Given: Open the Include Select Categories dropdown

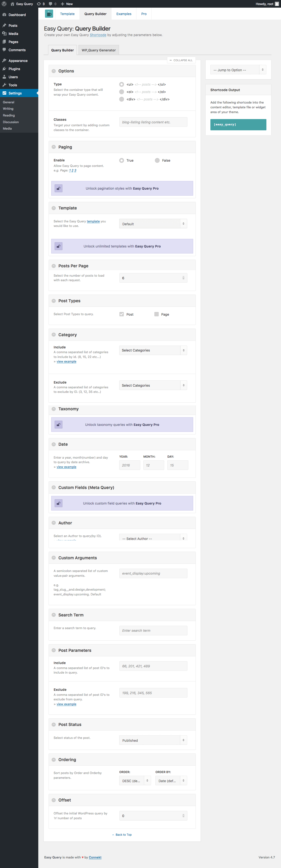Looking at the screenshot, I should [153, 351].
